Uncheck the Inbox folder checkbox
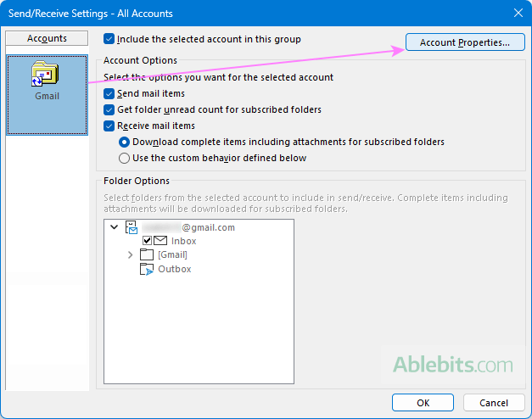532x419 pixels. pos(147,241)
